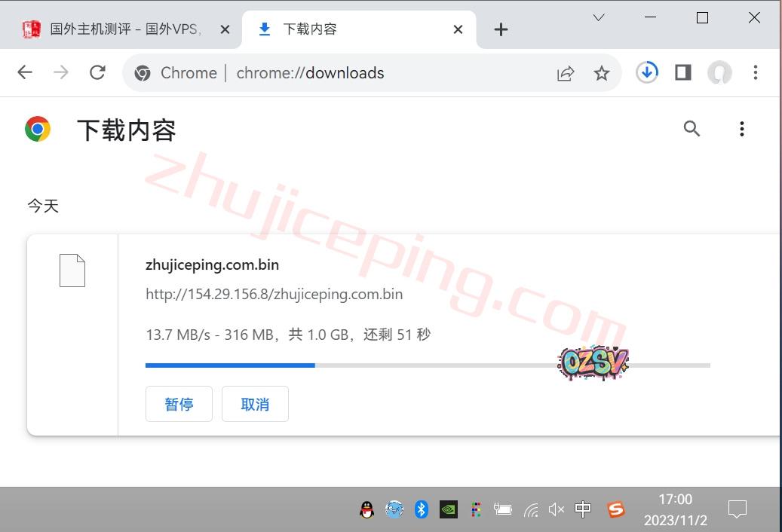Open the Chrome main three-dot menu
The height and width of the screenshot is (532, 782).
point(756,72)
